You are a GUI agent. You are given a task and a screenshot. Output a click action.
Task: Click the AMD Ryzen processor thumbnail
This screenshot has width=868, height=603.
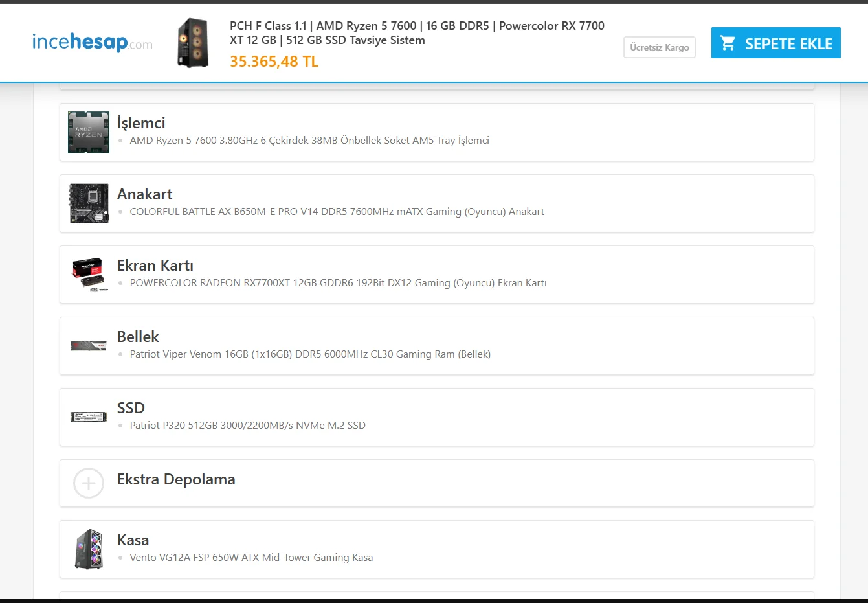(x=89, y=132)
